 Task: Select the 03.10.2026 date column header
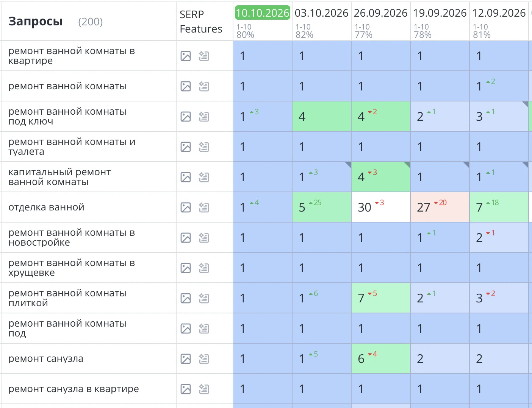tap(322, 13)
